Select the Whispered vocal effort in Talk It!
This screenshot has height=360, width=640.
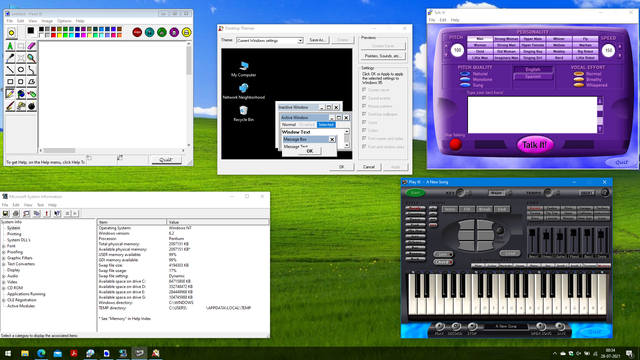point(578,85)
